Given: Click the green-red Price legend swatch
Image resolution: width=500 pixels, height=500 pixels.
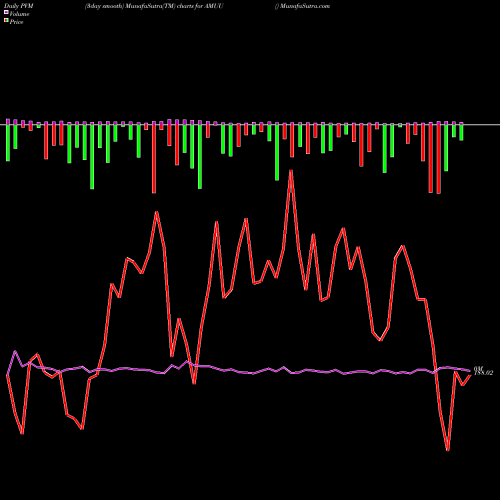Looking at the screenshot, I should (6, 21).
